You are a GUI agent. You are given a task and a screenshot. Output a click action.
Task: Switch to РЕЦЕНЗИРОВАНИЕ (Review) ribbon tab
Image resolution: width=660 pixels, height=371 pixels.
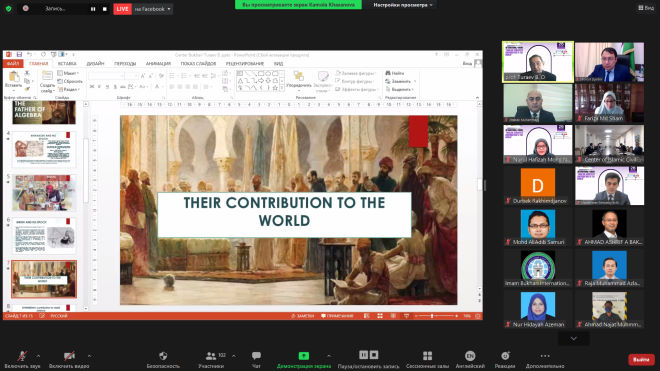coord(245,64)
